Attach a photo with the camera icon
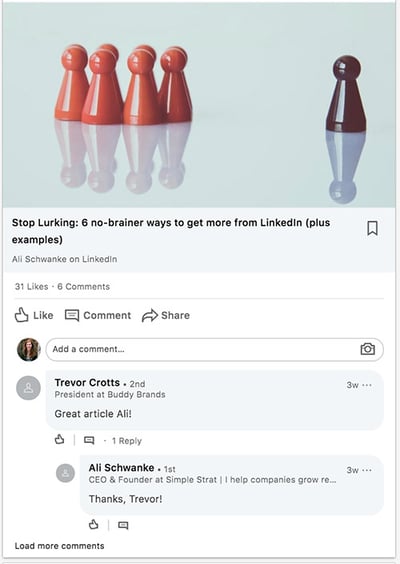Viewport: 400px width, 564px height. [x=368, y=349]
